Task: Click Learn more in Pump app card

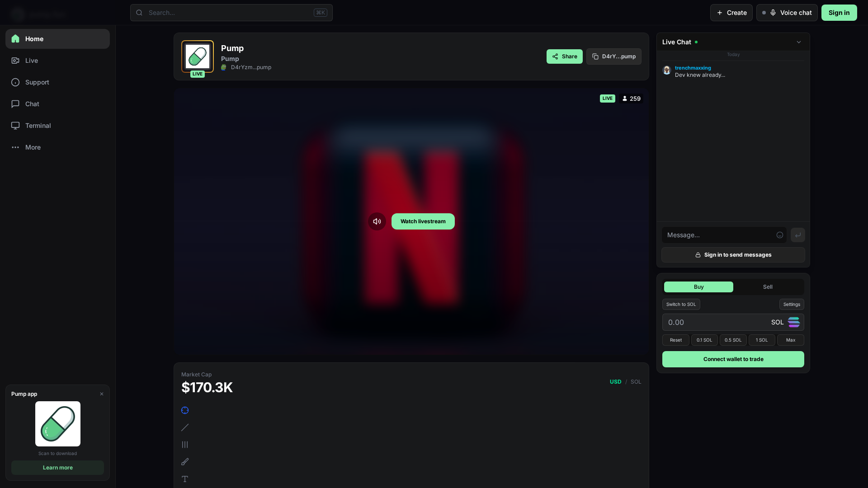Action: [57, 468]
